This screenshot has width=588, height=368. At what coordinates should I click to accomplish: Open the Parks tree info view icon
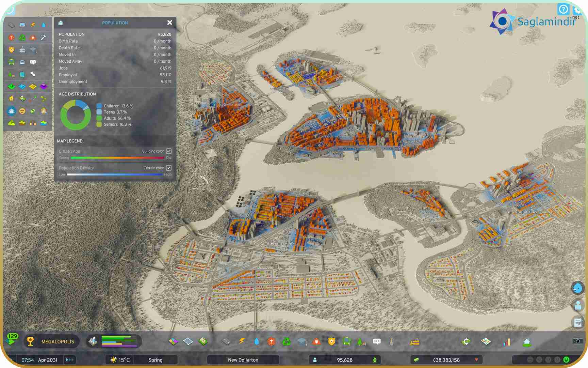pos(12,74)
